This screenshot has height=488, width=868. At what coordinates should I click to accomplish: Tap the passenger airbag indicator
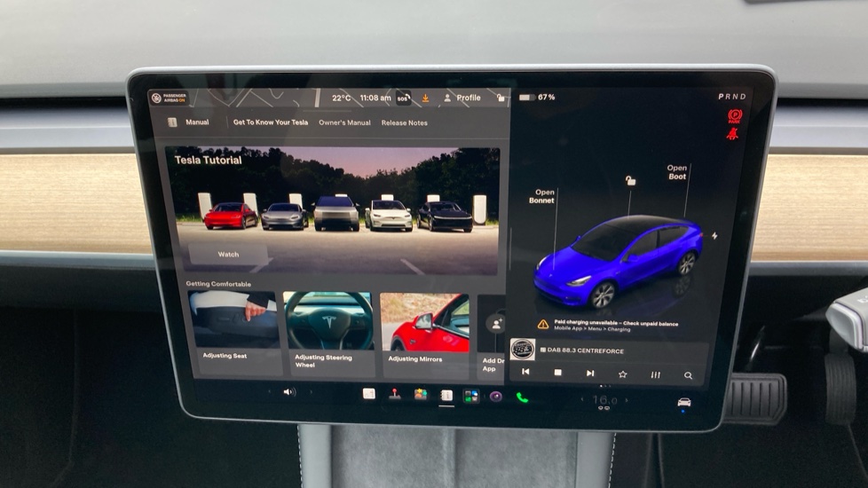[169, 98]
